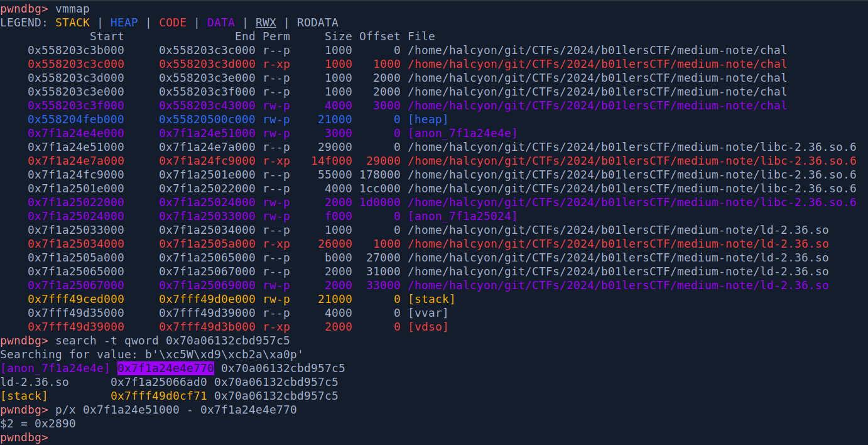Viewport: 868px width, 445px height.
Task: Click the ld-2.36.so search hit address 0x7f1a25066ad0
Action: tap(159, 382)
